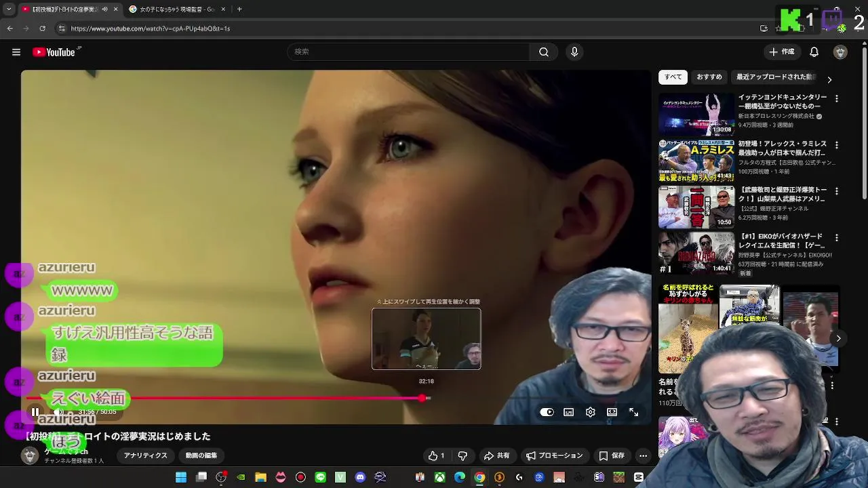
Task: Click the video title 淫夢実況はじめました
Action: pos(117,436)
